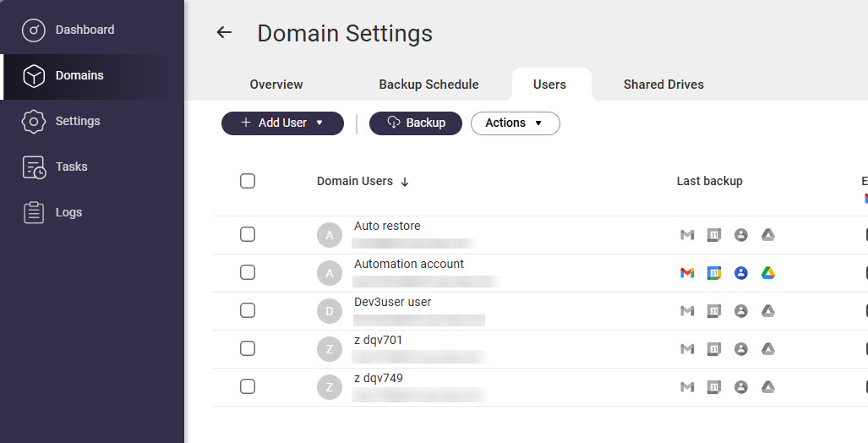Viewport: 868px width, 443px height.
Task: Click Google Drive icon for Automation account
Action: tap(767, 273)
